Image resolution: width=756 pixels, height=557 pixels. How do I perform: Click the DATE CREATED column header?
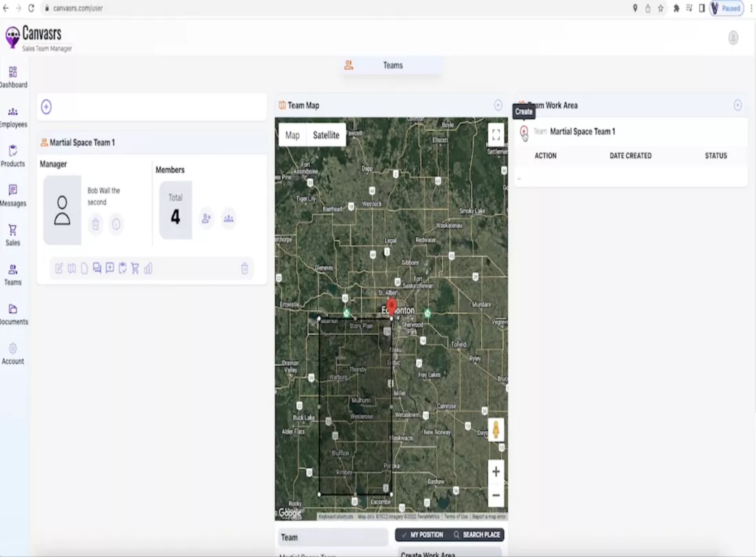coord(630,156)
